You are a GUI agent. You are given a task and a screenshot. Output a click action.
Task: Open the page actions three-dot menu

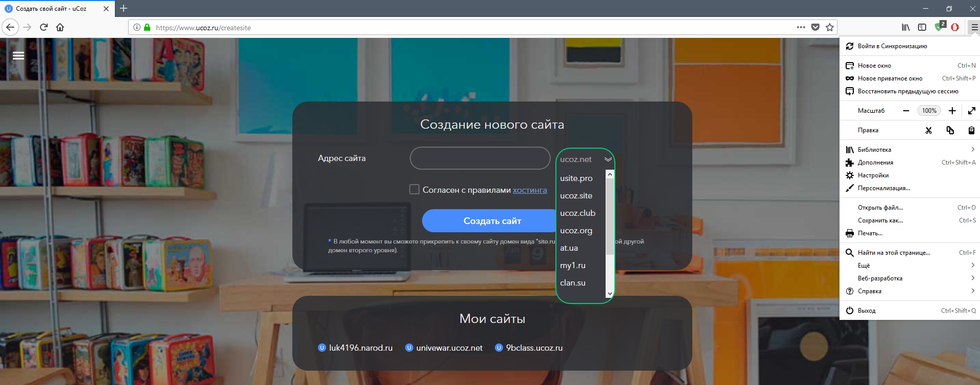coord(801,27)
